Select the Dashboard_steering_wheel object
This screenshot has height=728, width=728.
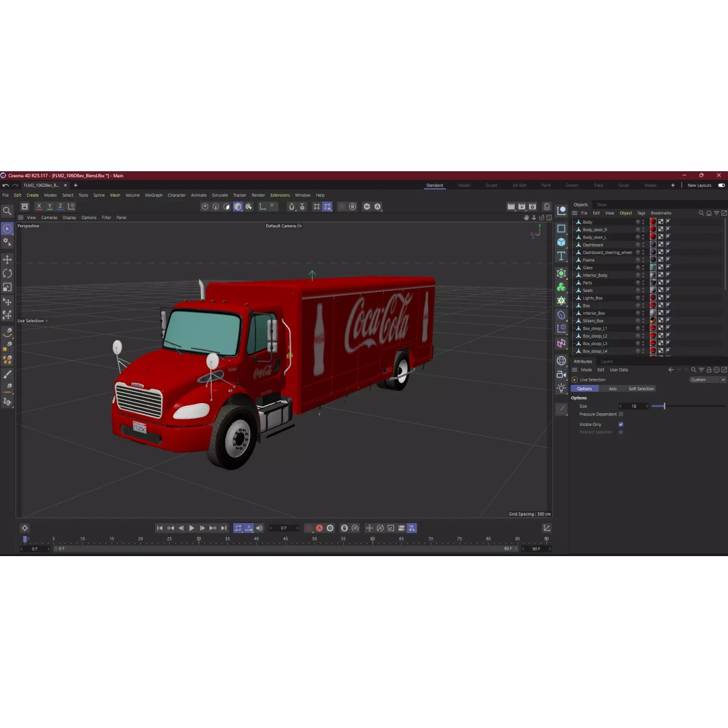click(607, 253)
